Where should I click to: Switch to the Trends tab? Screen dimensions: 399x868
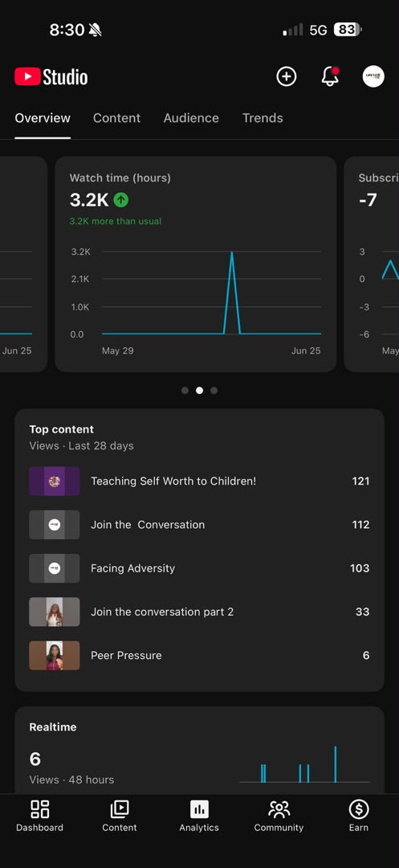point(263,118)
